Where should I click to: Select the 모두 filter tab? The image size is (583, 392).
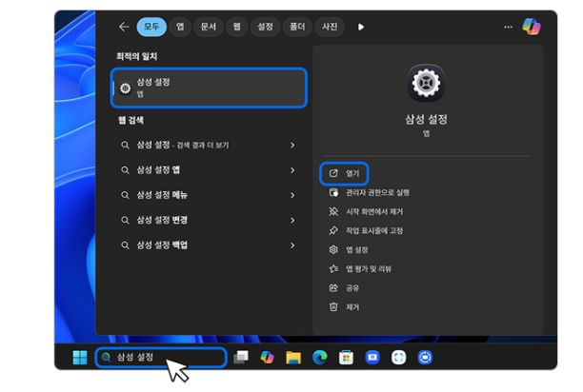151,27
